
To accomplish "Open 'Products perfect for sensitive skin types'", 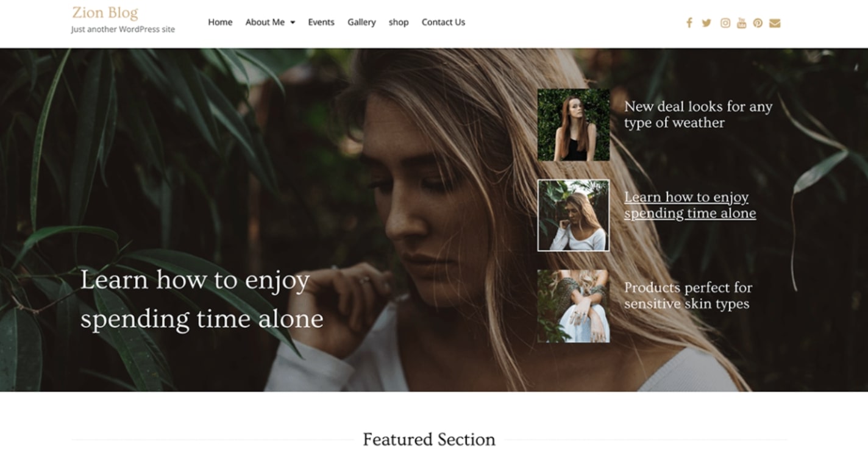I will click(x=688, y=296).
